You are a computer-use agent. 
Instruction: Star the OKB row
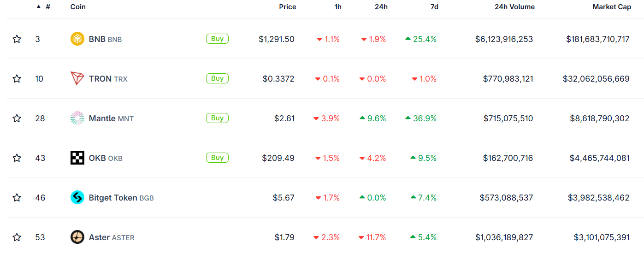pos(17,158)
